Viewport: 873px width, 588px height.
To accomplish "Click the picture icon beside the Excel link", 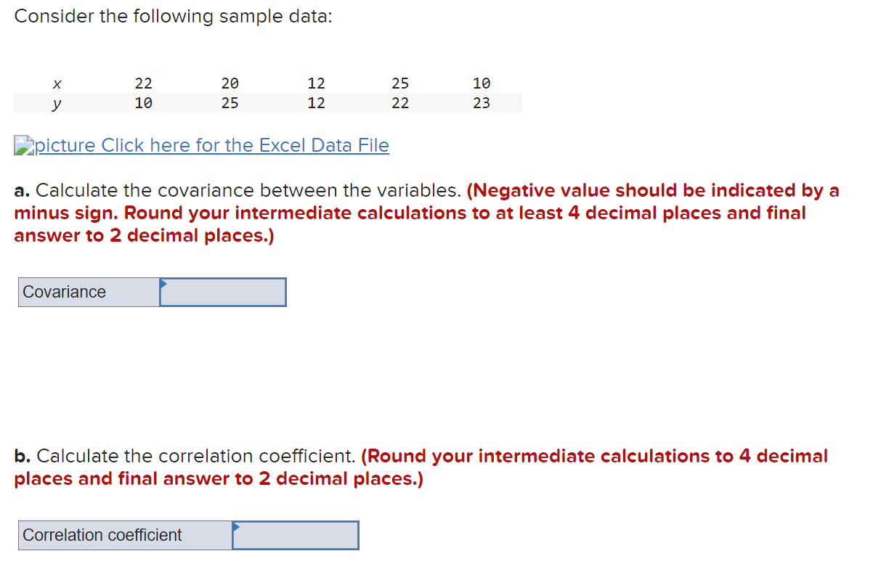I will click(x=24, y=144).
